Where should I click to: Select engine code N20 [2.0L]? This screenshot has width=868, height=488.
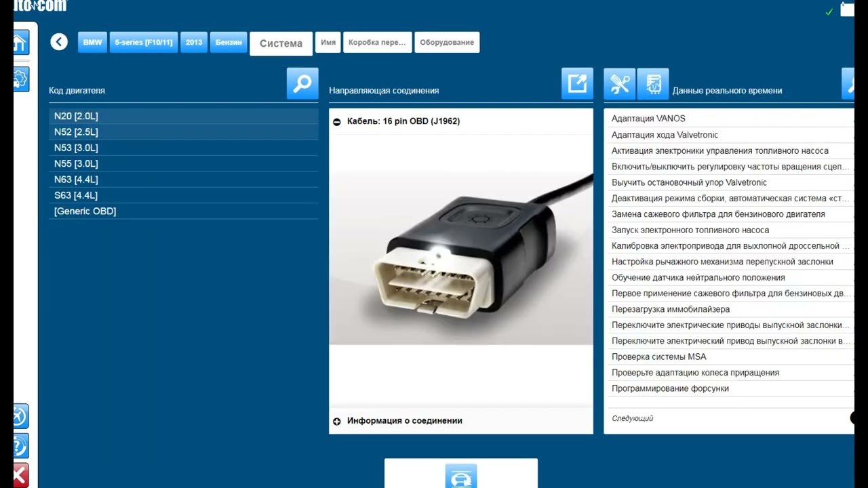(x=183, y=116)
